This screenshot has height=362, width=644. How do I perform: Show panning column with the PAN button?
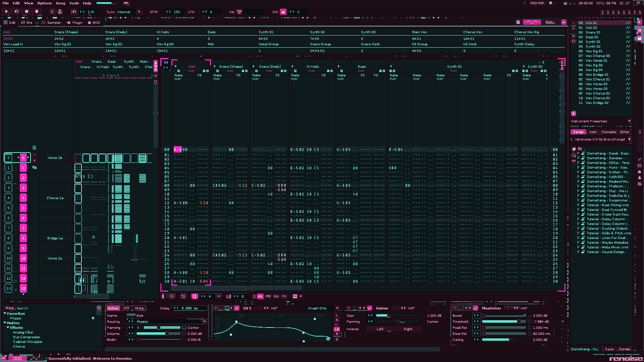coord(268,296)
